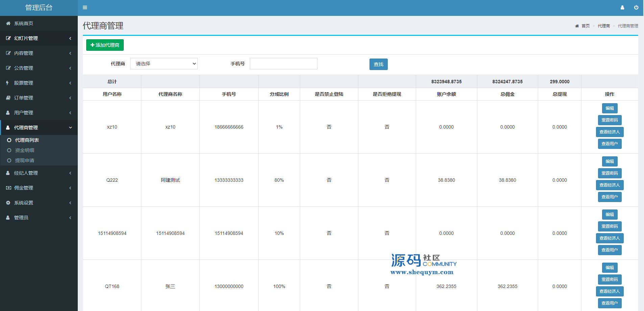The height and width of the screenshot is (311, 644).
Task: Click the home icon beside 系统首页
Action: (x=8, y=23)
